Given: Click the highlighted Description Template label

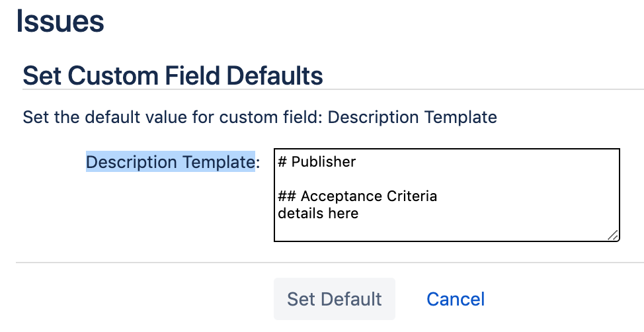Looking at the screenshot, I should [x=171, y=162].
